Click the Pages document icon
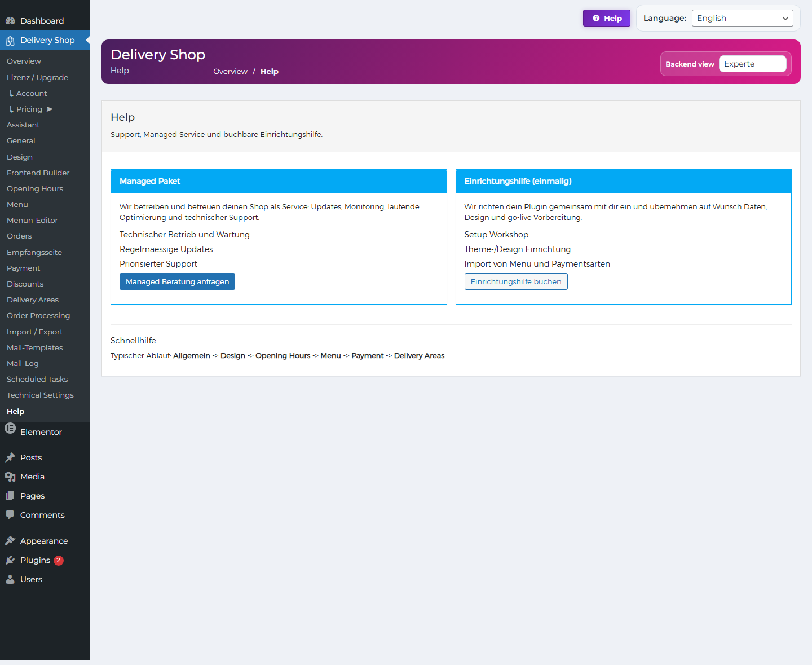The image size is (812, 665). 10,496
